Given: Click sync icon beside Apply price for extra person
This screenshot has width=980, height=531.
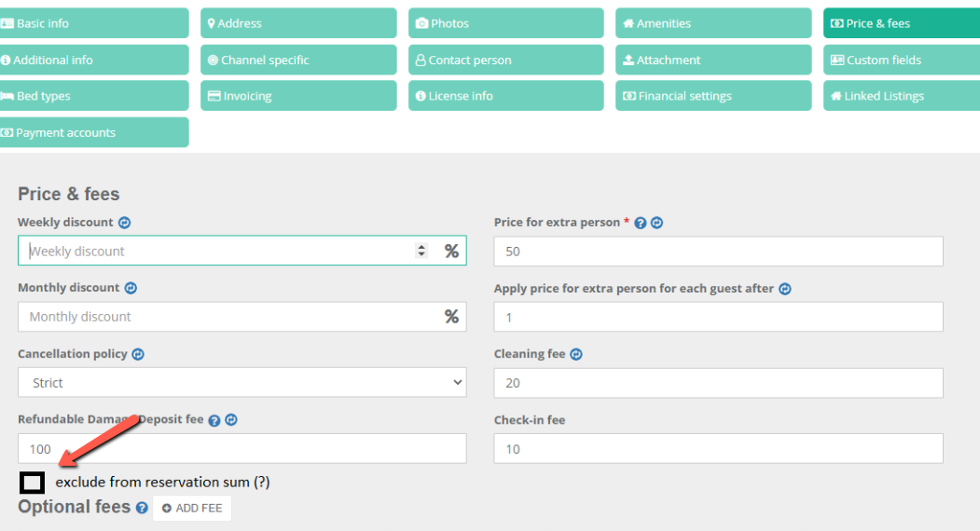Looking at the screenshot, I should 785,289.
